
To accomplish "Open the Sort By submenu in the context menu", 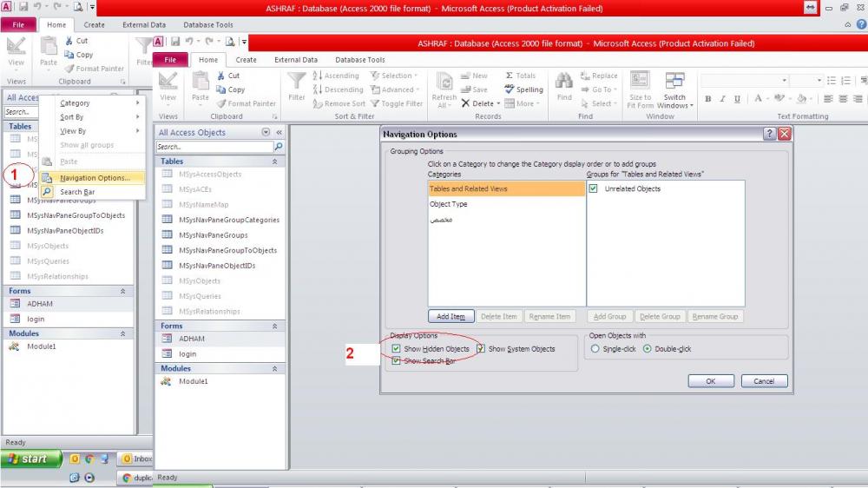I will coord(93,117).
